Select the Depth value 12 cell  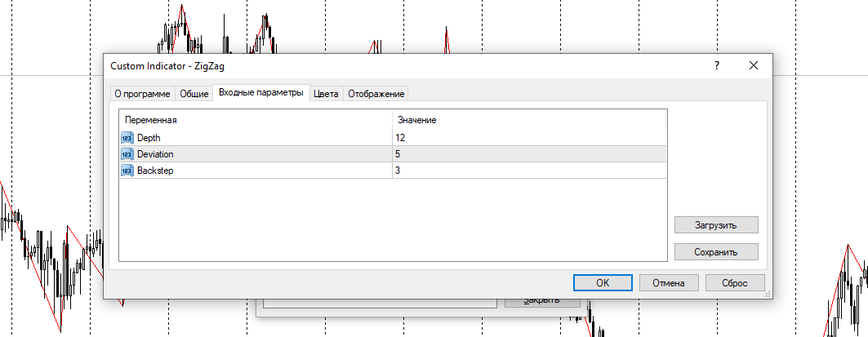coord(528,138)
